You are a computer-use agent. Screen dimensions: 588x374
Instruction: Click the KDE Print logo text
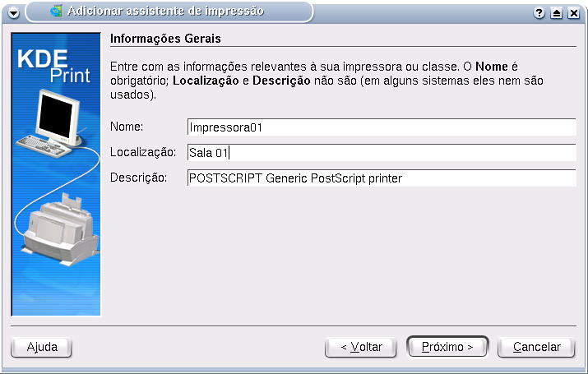(53, 66)
